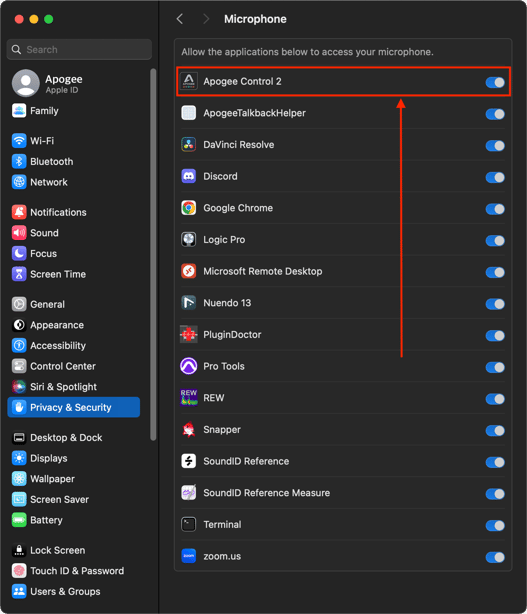Viewport: 527px width, 614px height.
Task: Click the Discord app icon
Action: point(189,176)
